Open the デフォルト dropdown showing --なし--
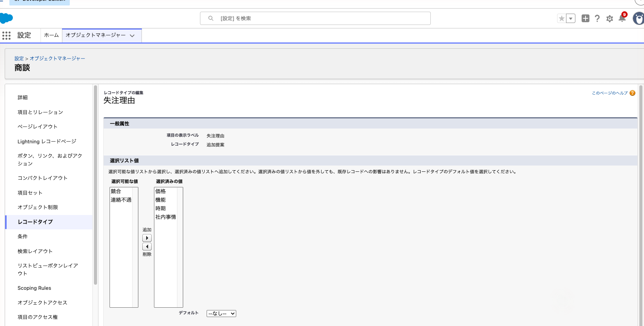 pos(221,314)
